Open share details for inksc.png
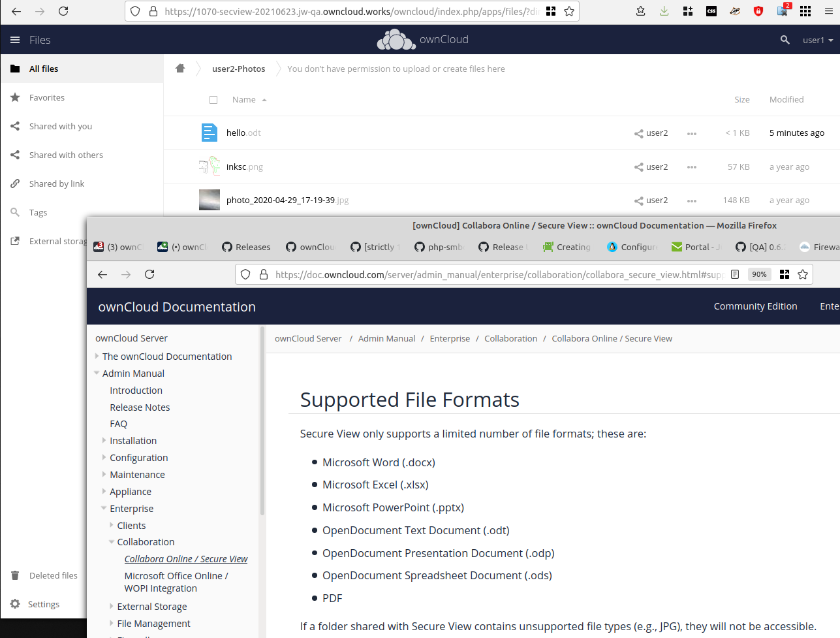 (651, 167)
